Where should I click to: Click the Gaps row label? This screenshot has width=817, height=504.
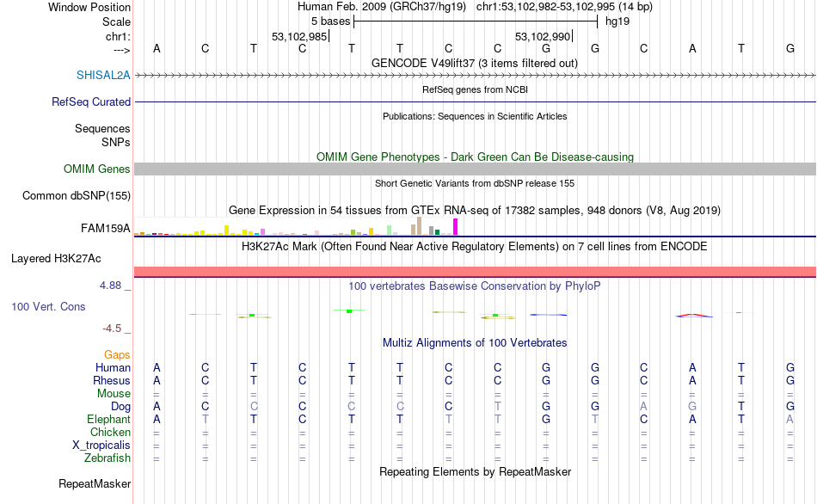(117, 354)
